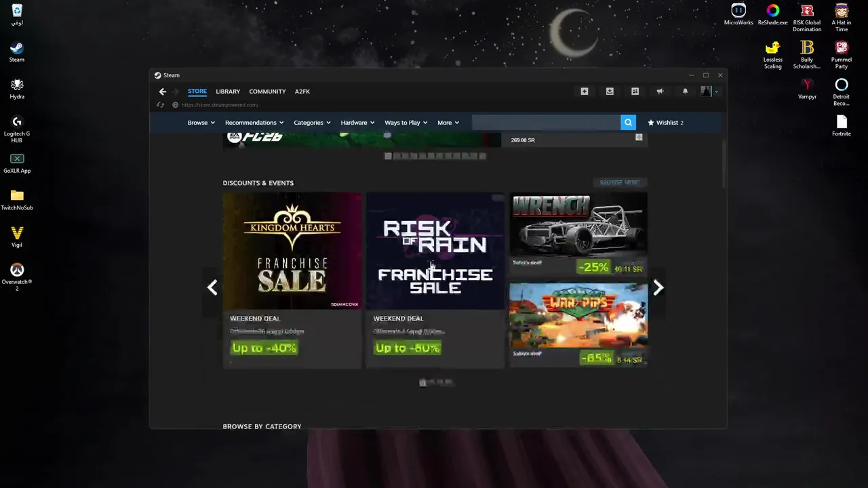Open the Steam desktop shortcut
Screen dimensions: 868x488
point(17,52)
